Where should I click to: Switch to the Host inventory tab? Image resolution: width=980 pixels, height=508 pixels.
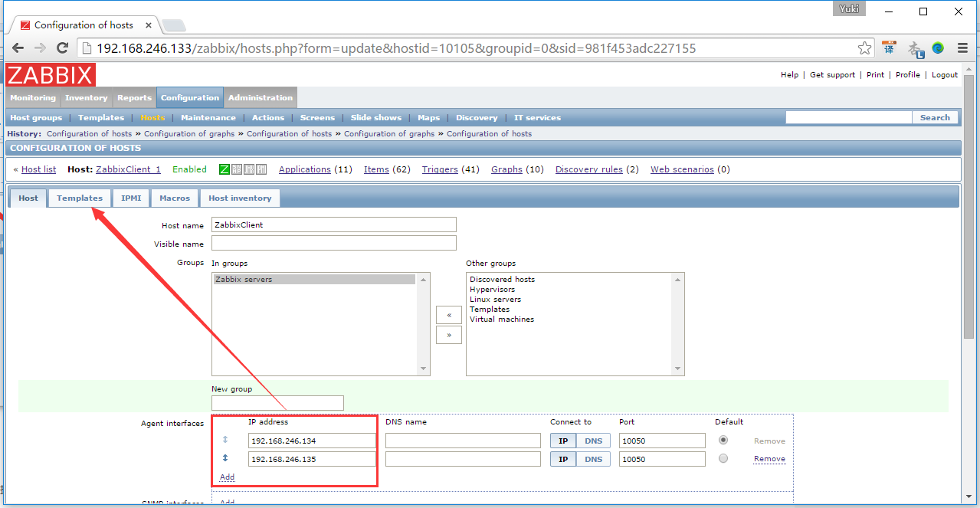pyautogui.click(x=240, y=198)
